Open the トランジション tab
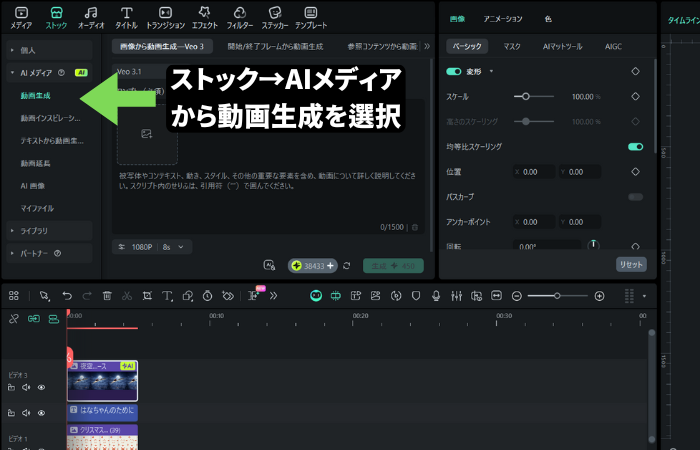 [x=166, y=18]
